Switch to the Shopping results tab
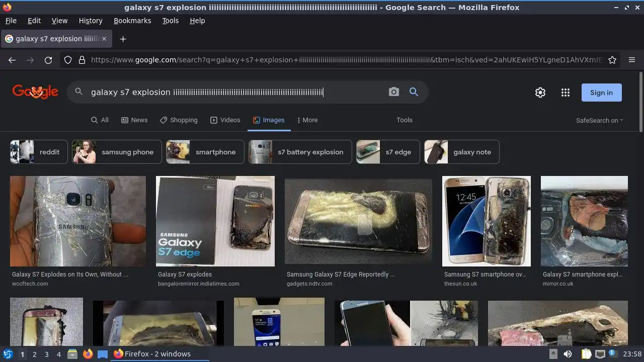This screenshot has width=644, height=362. (179, 120)
